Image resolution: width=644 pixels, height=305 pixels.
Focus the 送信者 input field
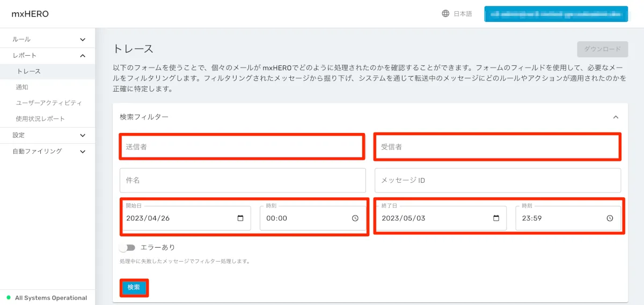pyautogui.click(x=243, y=146)
